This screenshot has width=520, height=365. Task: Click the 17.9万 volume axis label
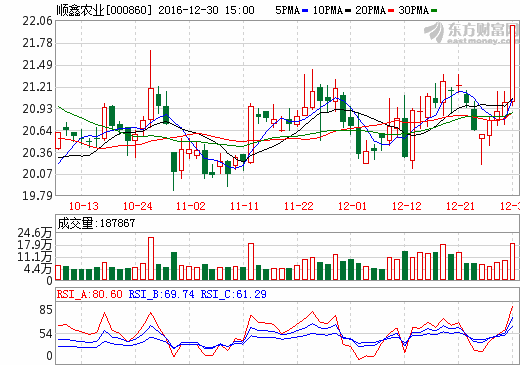(35, 245)
